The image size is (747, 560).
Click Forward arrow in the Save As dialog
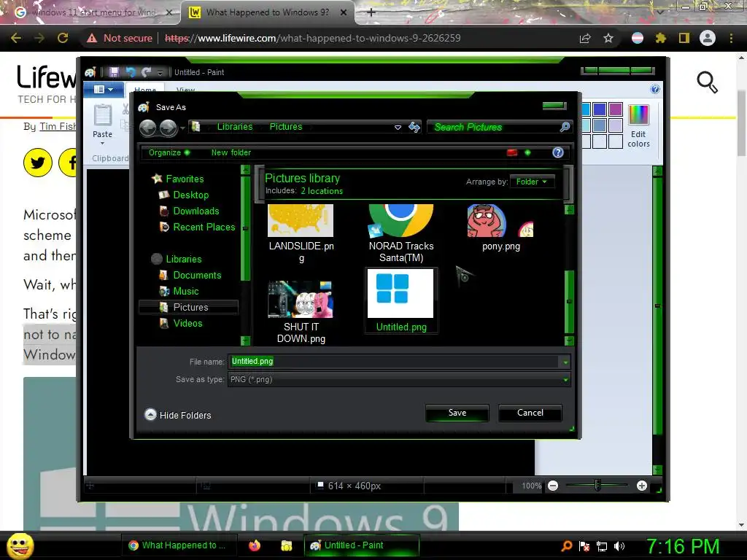point(169,127)
